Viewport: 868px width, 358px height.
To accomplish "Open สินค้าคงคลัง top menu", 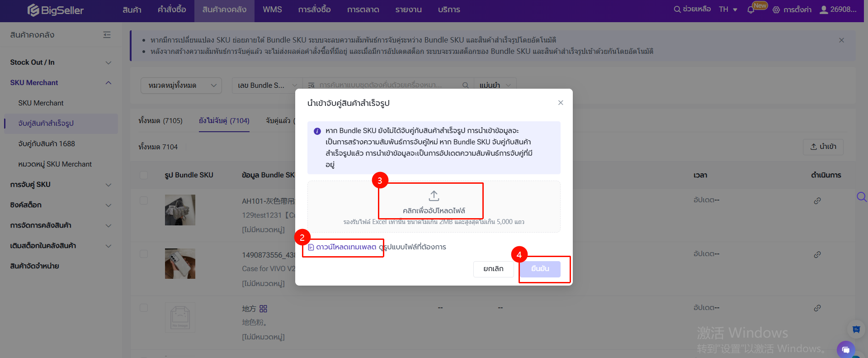I will pyautogui.click(x=224, y=10).
